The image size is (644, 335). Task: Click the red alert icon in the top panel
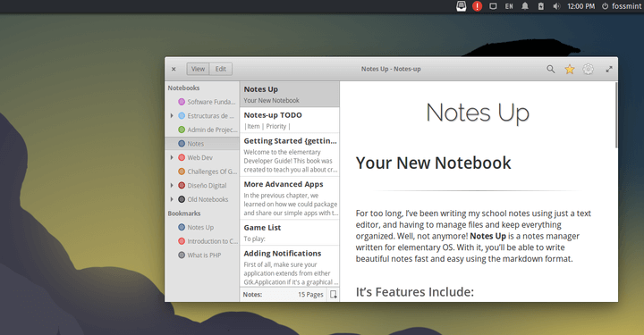pyautogui.click(x=477, y=6)
